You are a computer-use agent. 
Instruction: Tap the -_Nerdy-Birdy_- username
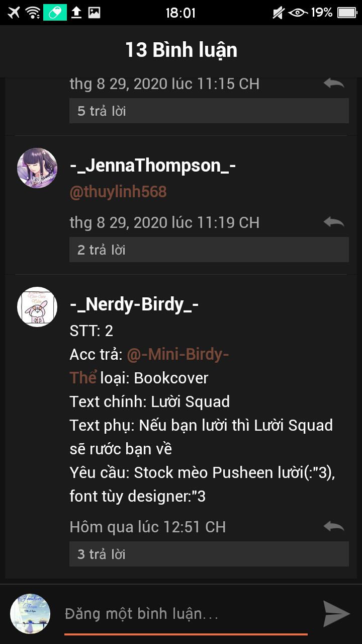(x=134, y=304)
